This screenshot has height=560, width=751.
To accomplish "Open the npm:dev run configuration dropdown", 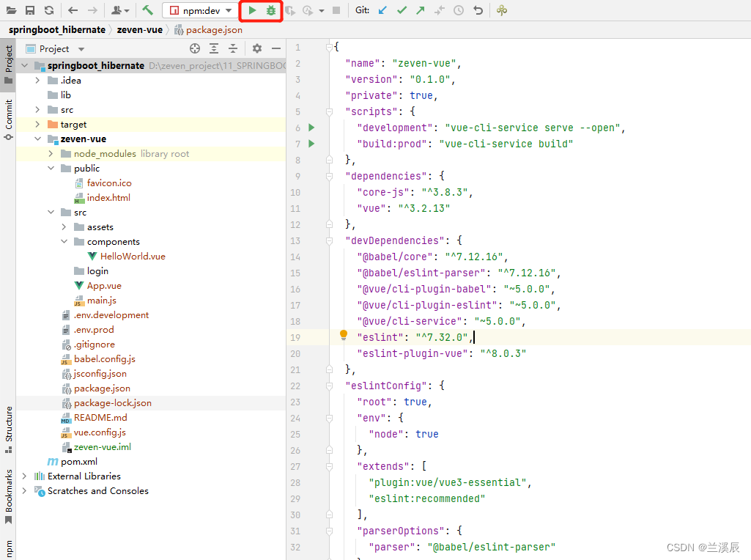I will tap(201, 10).
